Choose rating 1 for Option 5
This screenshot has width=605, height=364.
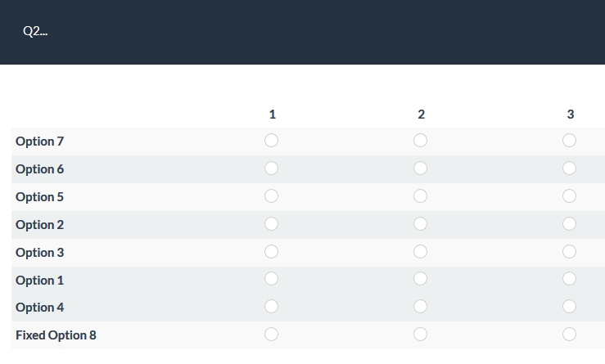272,196
